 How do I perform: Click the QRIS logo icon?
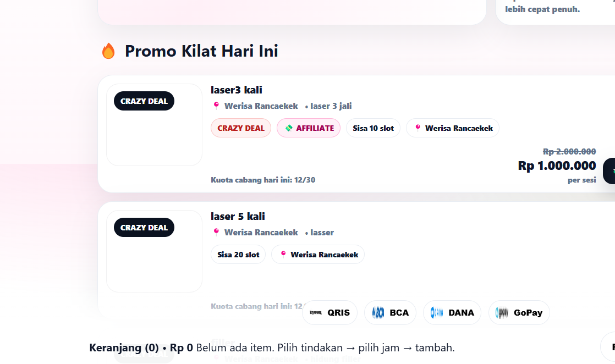coord(316,313)
